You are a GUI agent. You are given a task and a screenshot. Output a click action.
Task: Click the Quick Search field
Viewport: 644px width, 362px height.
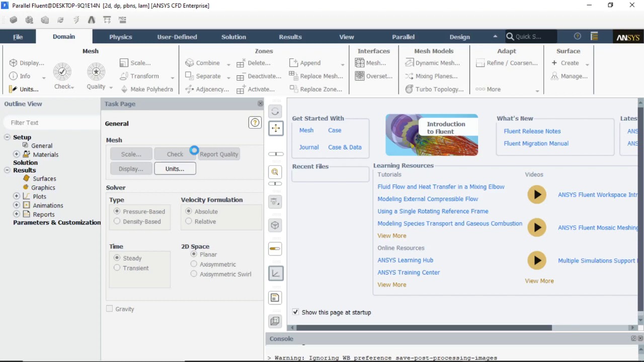tap(531, 36)
